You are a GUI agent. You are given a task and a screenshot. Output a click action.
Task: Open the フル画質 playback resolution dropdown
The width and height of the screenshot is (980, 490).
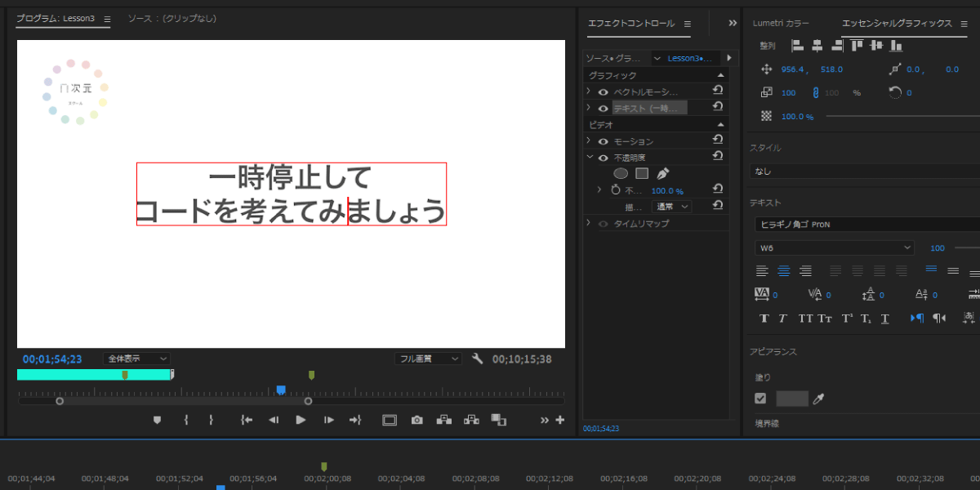click(x=428, y=359)
